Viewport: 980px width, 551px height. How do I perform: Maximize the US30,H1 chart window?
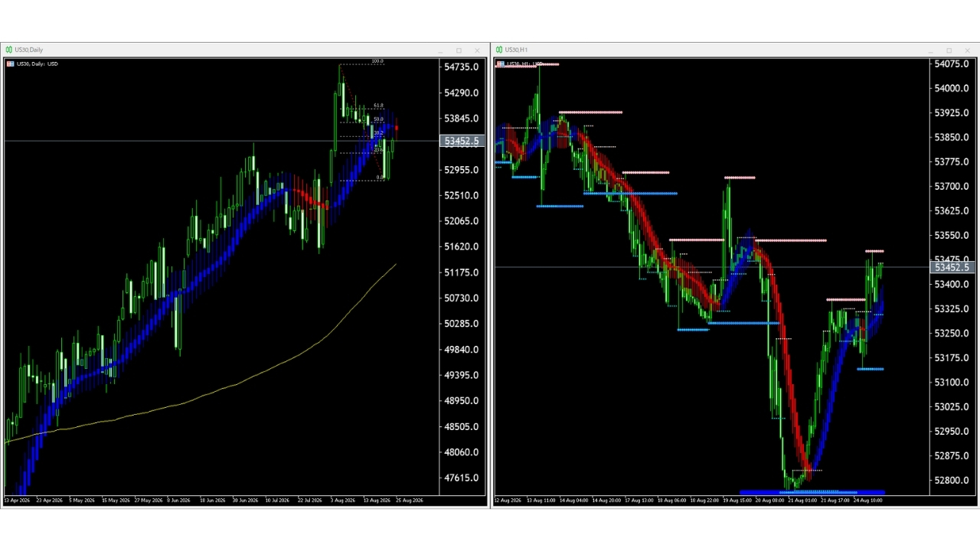pyautogui.click(x=949, y=51)
